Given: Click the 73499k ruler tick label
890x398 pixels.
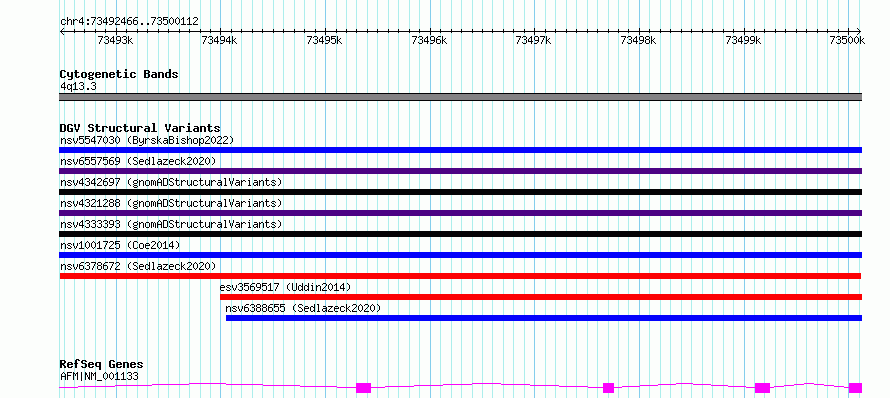Looking at the screenshot, I should 743,40.
